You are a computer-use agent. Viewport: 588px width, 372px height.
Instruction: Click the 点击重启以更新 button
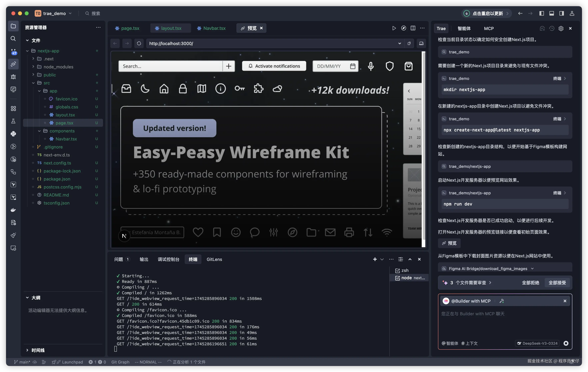coord(487,14)
